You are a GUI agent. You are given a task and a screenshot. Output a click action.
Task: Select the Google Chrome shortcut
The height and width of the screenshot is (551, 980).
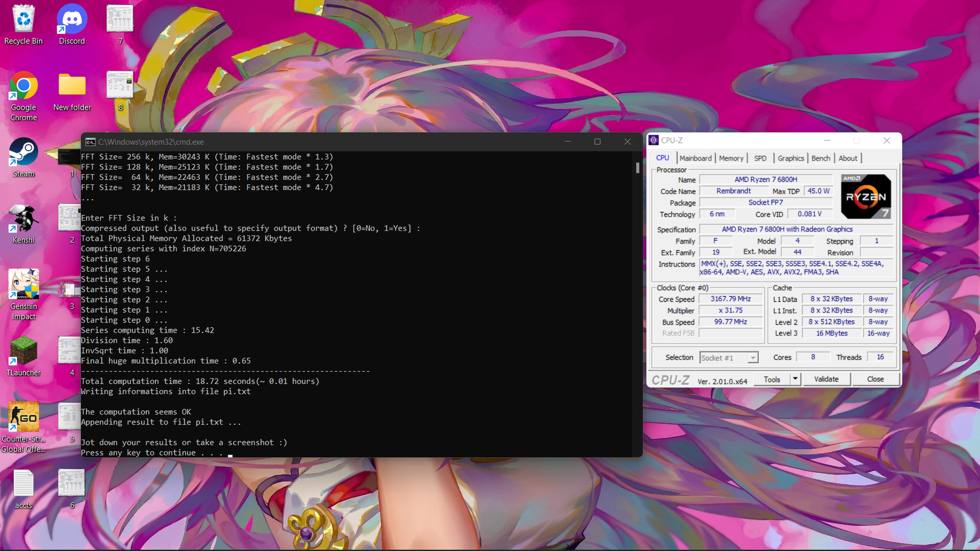23,97
